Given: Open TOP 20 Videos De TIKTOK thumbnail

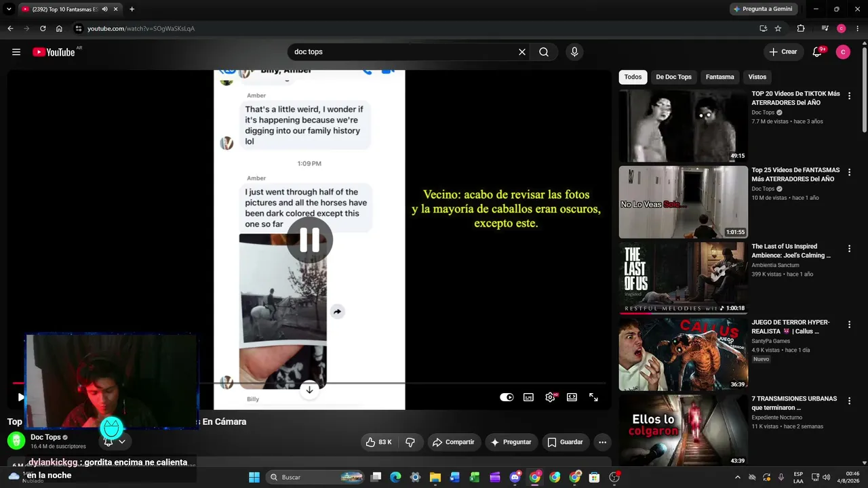Looking at the screenshot, I should tap(683, 126).
